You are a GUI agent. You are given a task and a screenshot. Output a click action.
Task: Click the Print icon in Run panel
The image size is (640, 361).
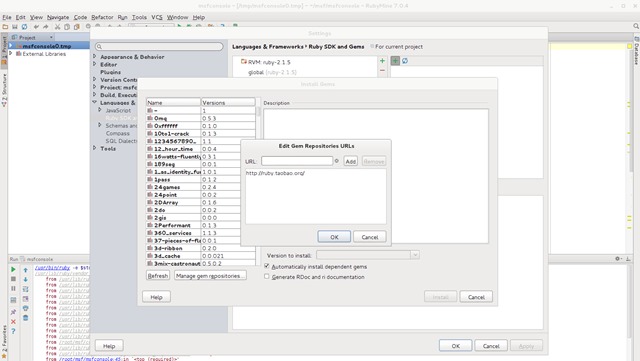pyautogui.click(x=25, y=308)
